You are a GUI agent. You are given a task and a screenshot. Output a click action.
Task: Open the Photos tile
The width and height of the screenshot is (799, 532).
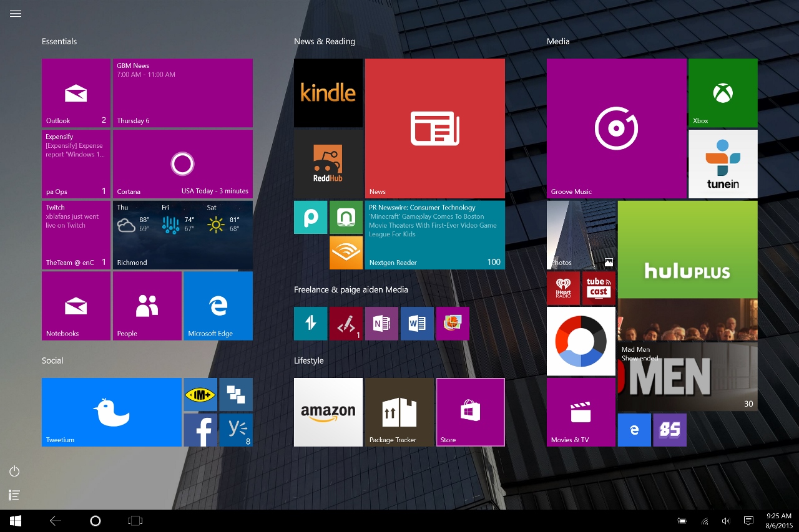(x=581, y=235)
